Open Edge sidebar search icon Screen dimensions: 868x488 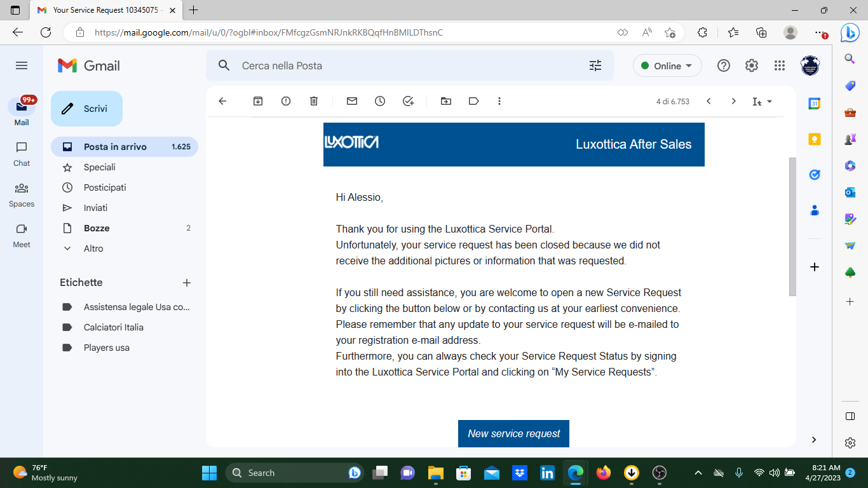pyautogui.click(x=850, y=59)
